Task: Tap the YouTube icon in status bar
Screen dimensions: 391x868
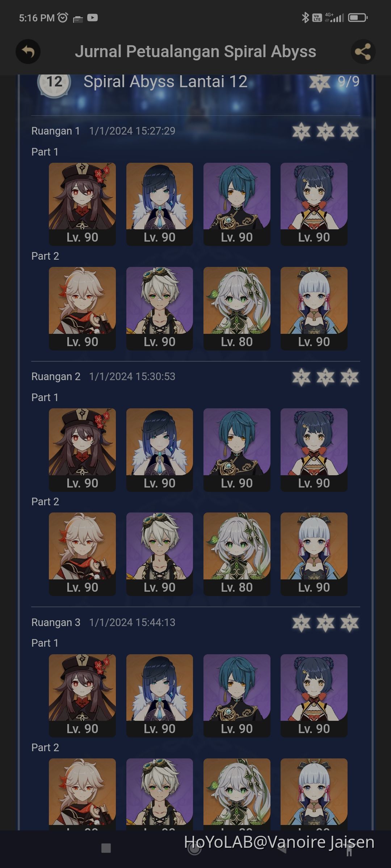Action: (92, 18)
